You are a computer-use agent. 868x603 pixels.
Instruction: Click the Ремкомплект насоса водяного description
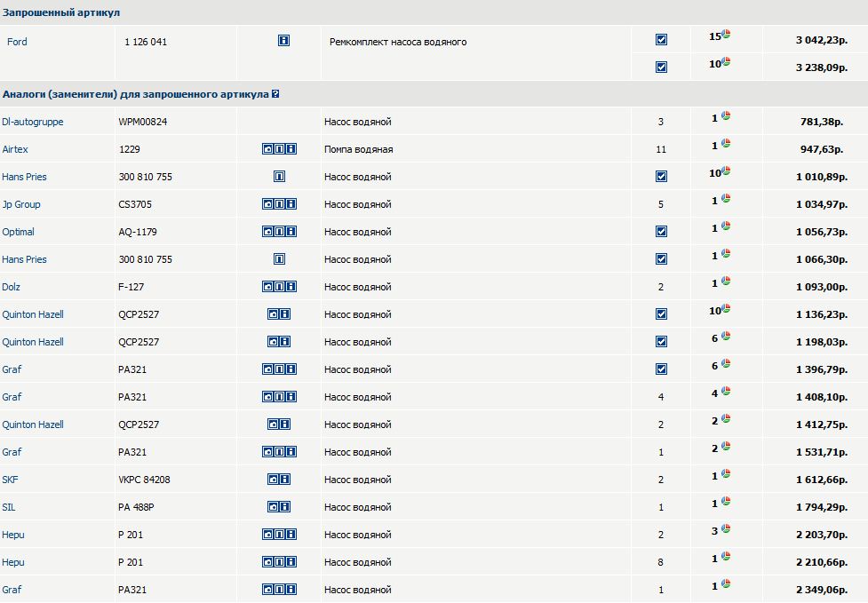(x=398, y=42)
